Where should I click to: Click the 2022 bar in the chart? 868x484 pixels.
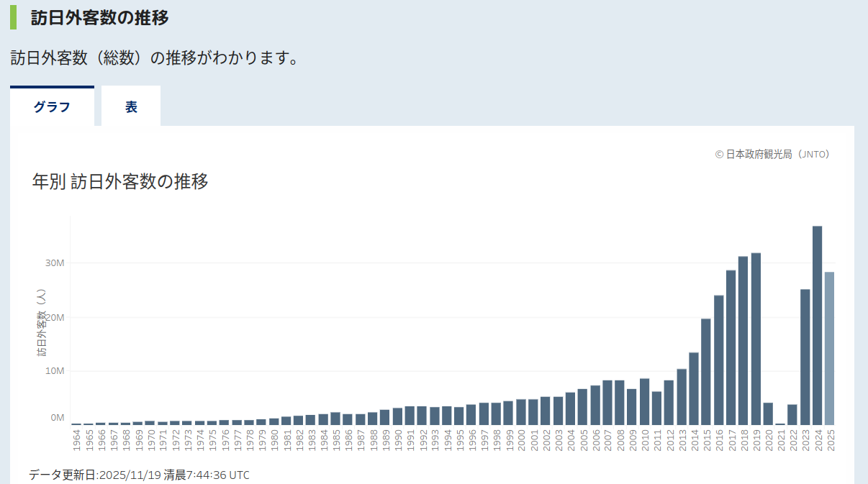pos(792,414)
